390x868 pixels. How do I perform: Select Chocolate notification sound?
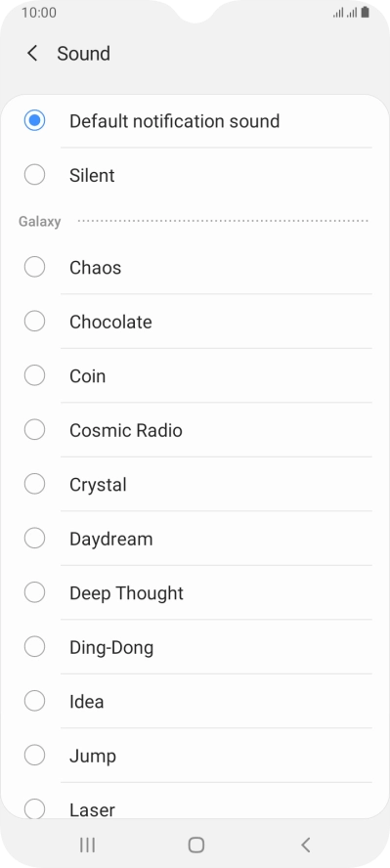click(x=195, y=322)
